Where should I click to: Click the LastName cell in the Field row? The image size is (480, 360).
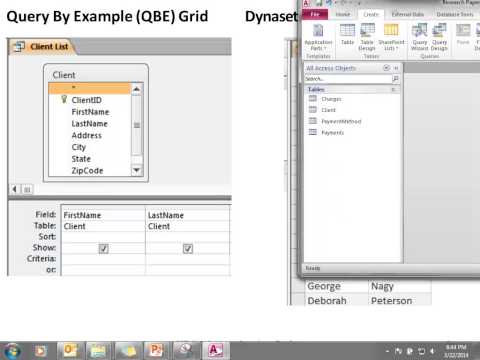coord(188,215)
